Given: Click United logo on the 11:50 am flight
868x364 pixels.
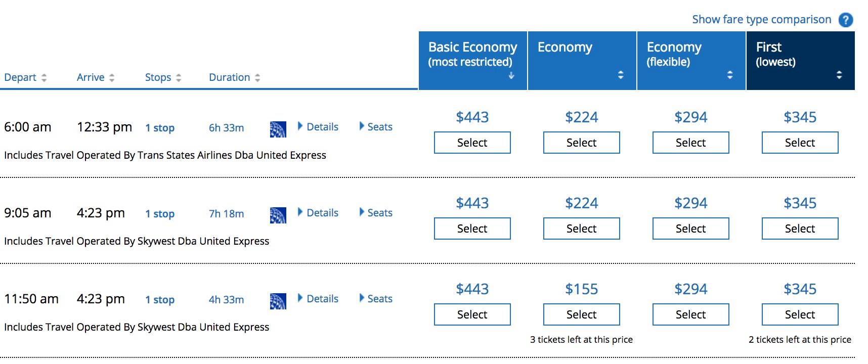Looking at the screenshot, I should coord(278,301).
